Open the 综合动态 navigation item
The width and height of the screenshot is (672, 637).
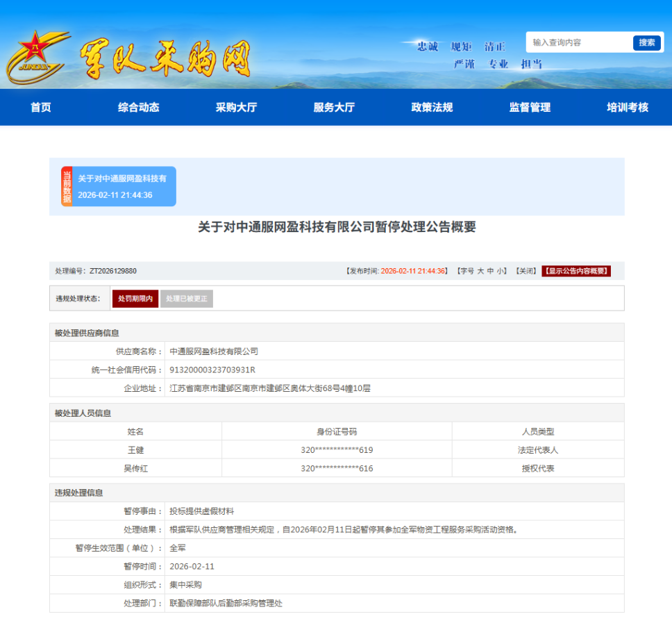pos(138,107)
